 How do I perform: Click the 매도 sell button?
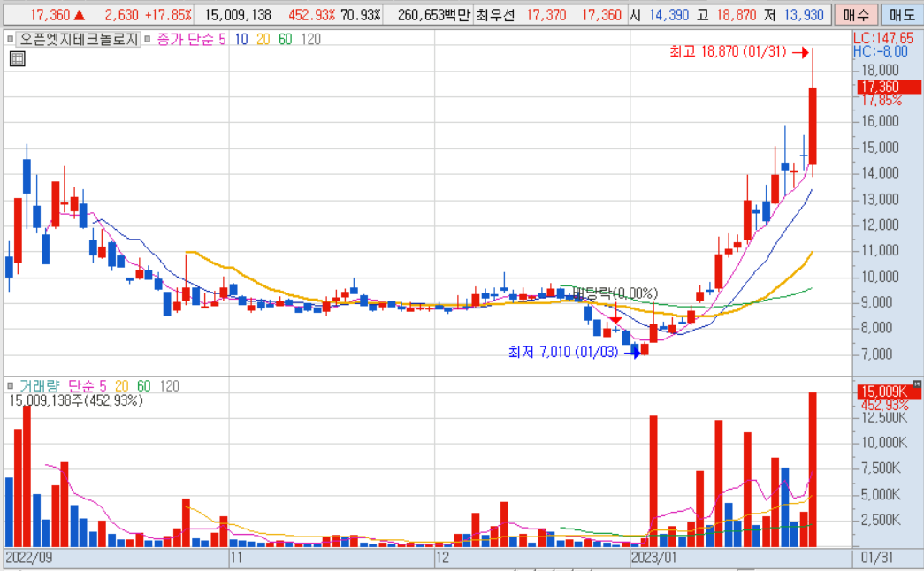(902, 15)
